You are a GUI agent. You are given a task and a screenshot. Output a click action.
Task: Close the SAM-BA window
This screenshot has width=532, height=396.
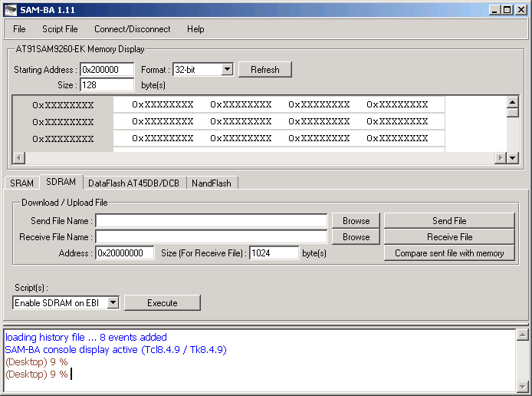click(x=521, y=10)
